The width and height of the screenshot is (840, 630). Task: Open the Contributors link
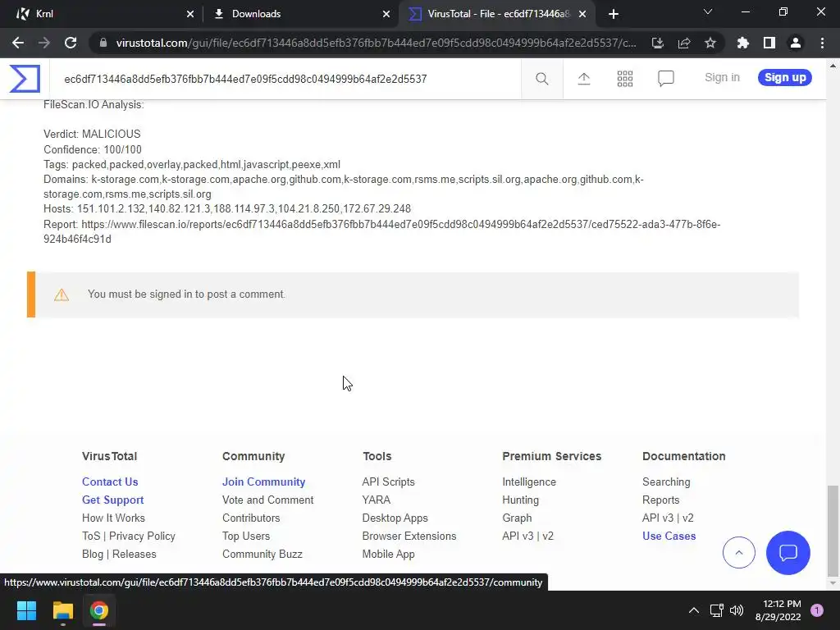click(x=251, y=518)
